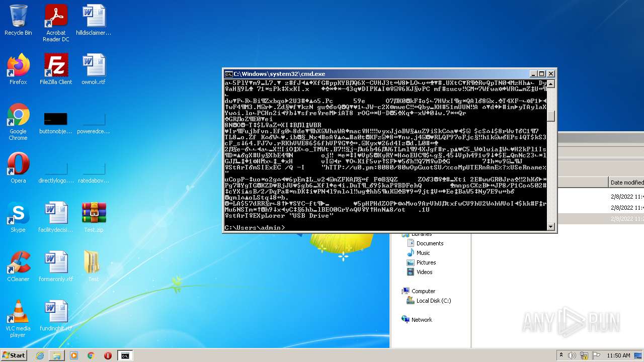Open the volume control in system tray
Viewport: 644px width, 362px height.
(x=572, y=355)
